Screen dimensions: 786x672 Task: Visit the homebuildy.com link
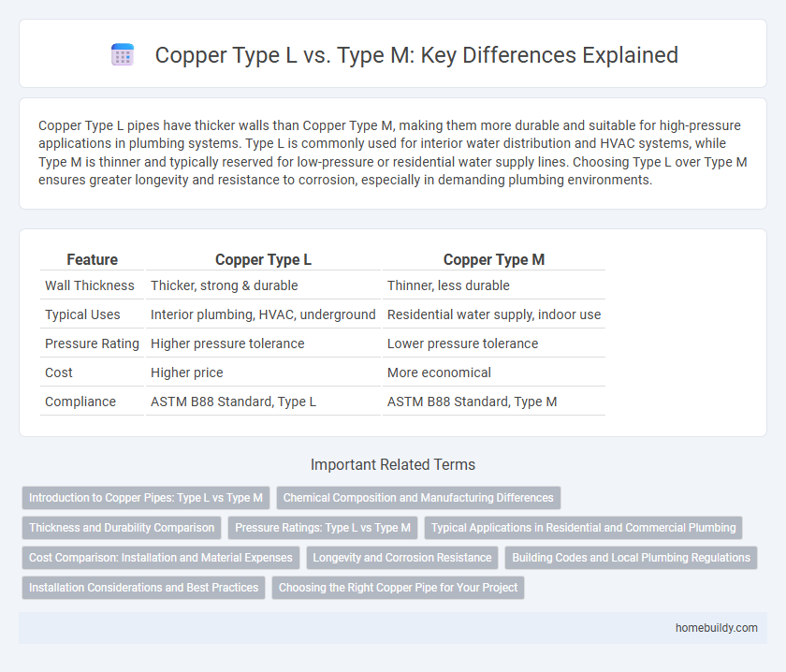coord(717,628)
